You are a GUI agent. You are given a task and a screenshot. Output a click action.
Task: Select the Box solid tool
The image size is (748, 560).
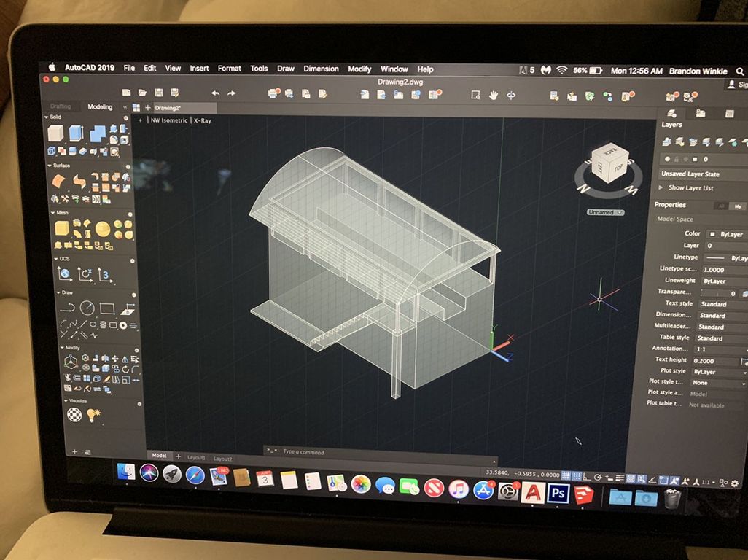[x=56, y=133]
